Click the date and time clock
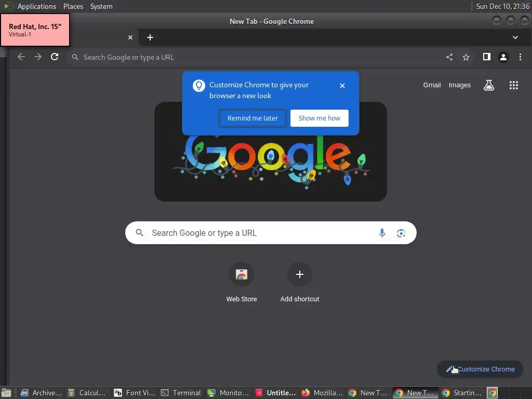The image size is (532, 399). [x=502, y=6]
